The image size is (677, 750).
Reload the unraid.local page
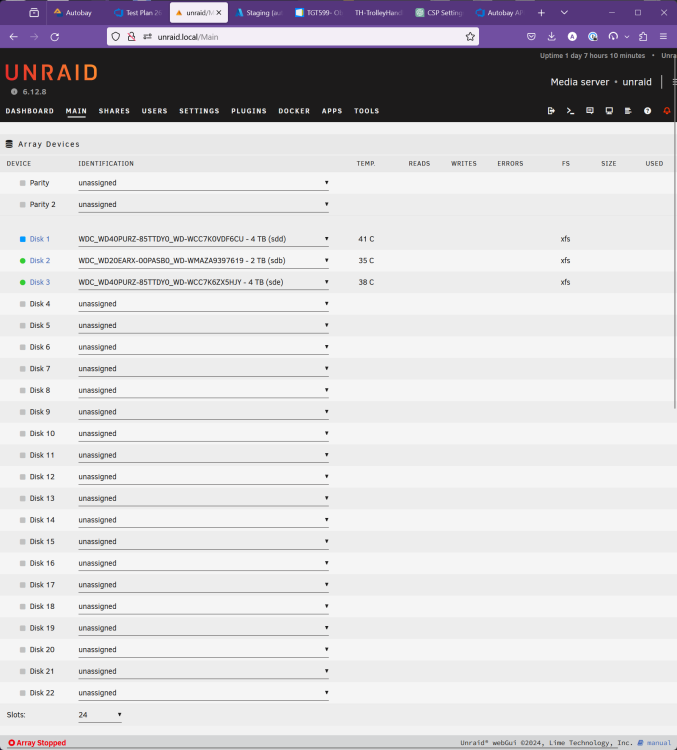coord(55,37)
